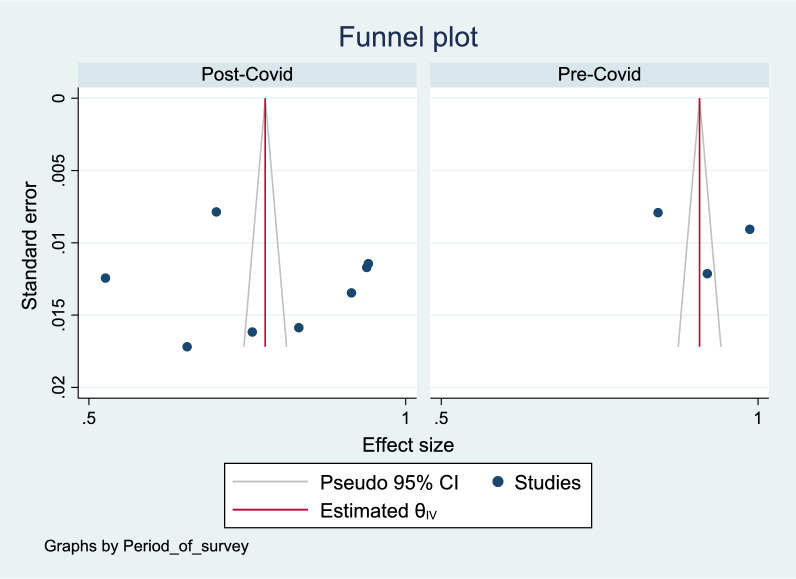The height and width of the screenshot is (579, 796).
Task: Select the Post-Covid panel header
Action: [x=247, y=75]
